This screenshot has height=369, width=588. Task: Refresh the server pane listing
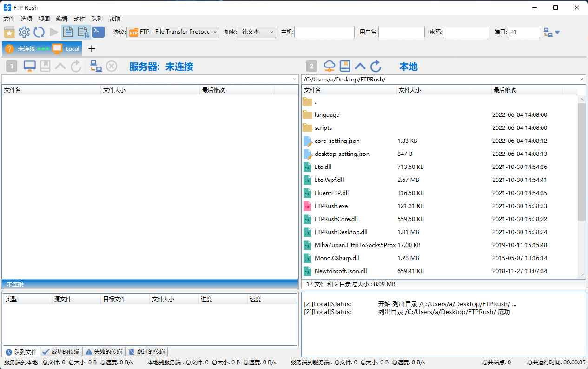tap(76, 67)
